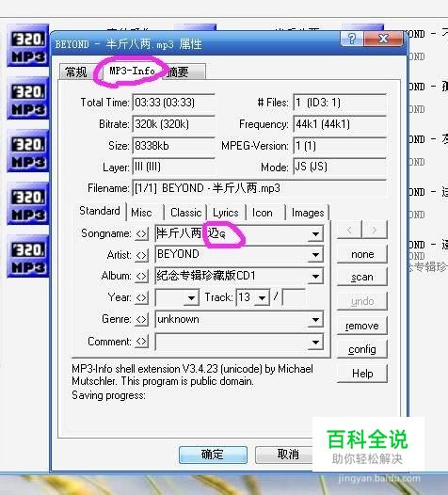The width and height of the screenshot is (448, 495).
Task: Open the Track number dropdown arrow
Action: [262, 297]
